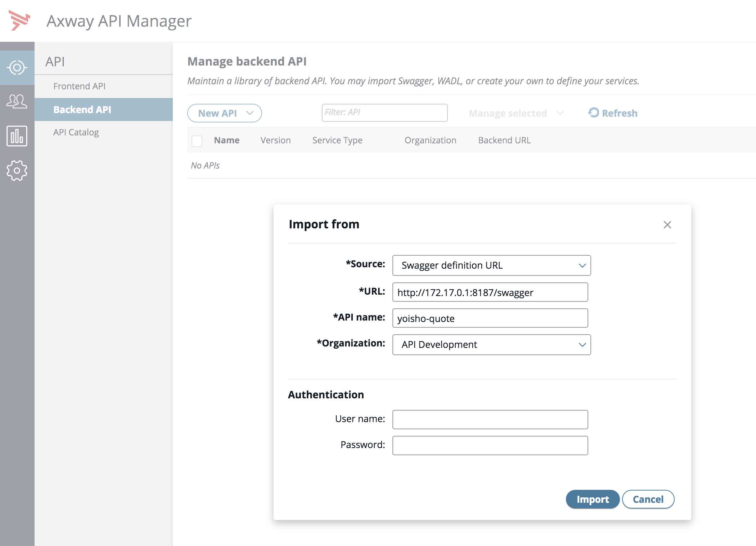Open the Settings gear sidebar icon

[x=17, y=170]
